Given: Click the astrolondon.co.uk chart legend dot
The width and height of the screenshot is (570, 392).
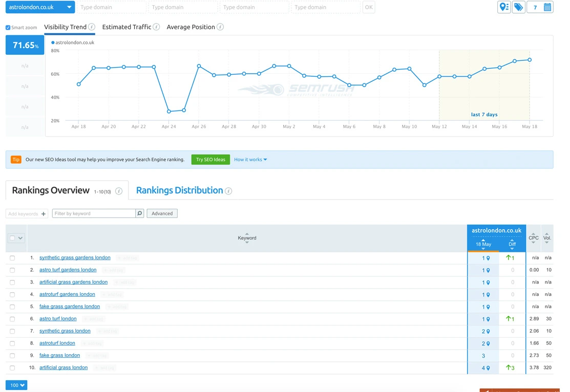Looking at the screenshot, I should pos(53,42).
